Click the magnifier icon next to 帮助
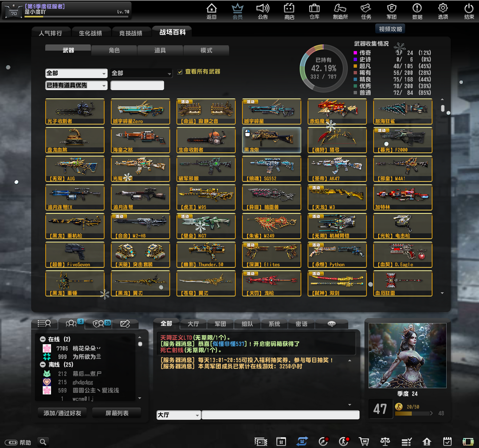The width and height of the screenshot is (479, 448). 43,442
